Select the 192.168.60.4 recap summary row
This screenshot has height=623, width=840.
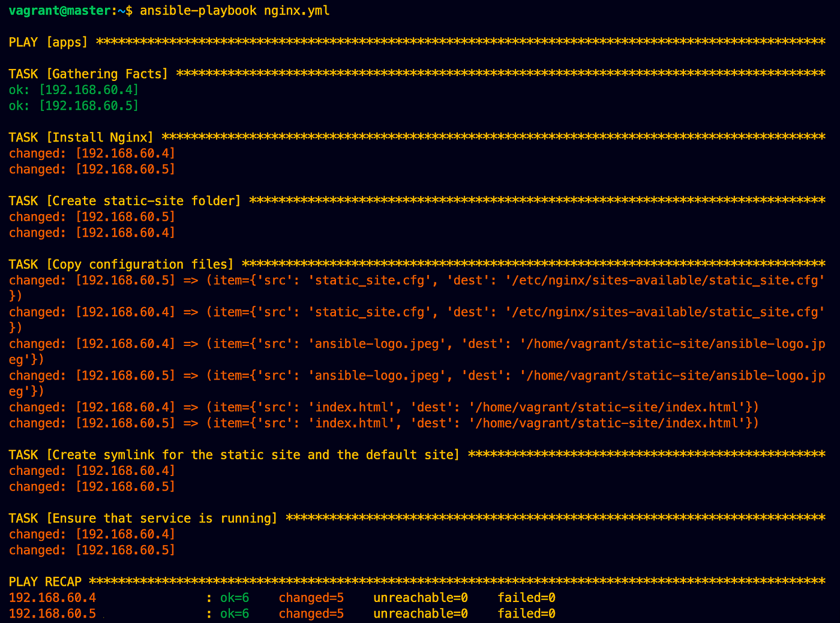coord(52,597)
